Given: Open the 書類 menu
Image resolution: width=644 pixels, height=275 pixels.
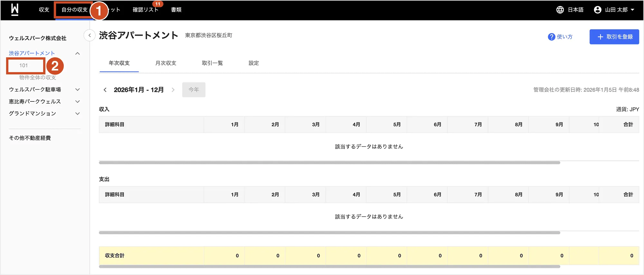Looking at the screenshot, I should (176, 10).
